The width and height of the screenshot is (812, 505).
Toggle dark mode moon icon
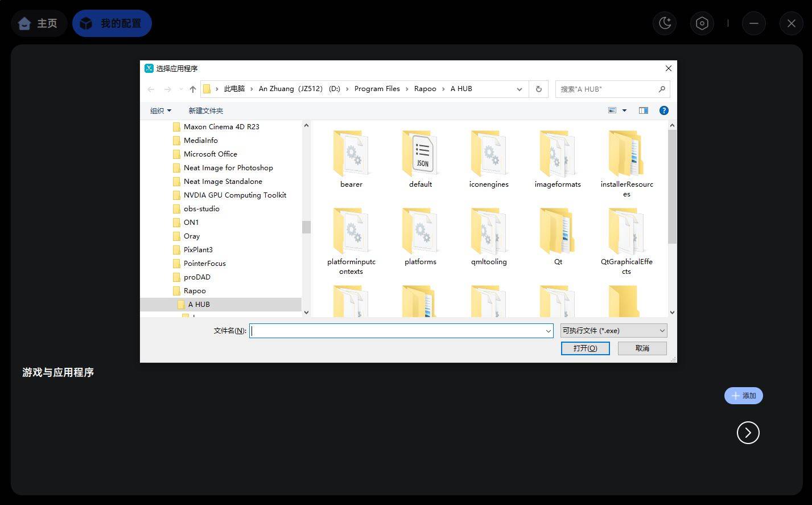tap(665, 23)
